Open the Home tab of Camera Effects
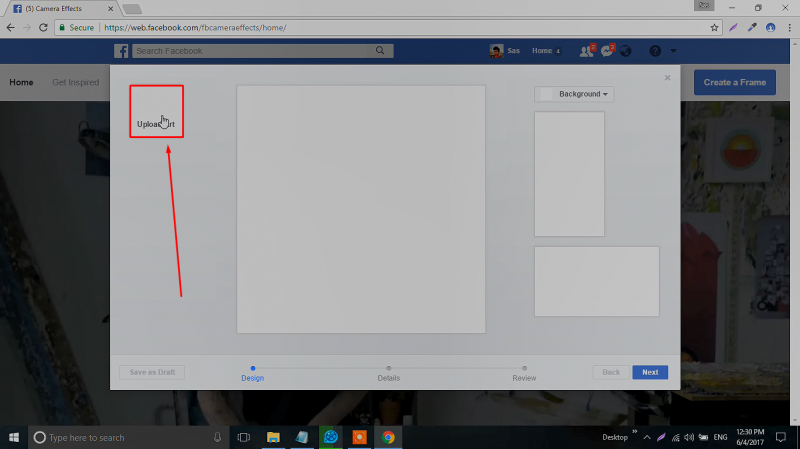This screenshot has width=800, height=449. click(x=21, y=83)
